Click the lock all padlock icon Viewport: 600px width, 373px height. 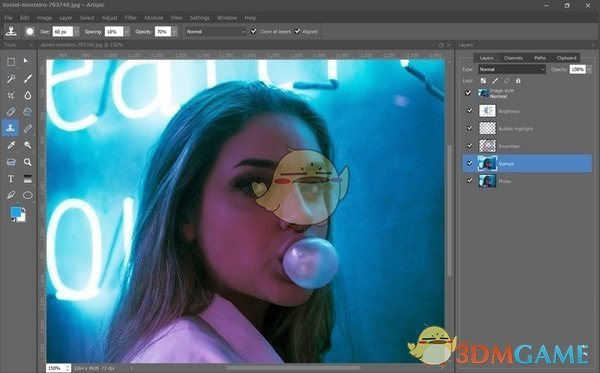(x=518, y=81)
